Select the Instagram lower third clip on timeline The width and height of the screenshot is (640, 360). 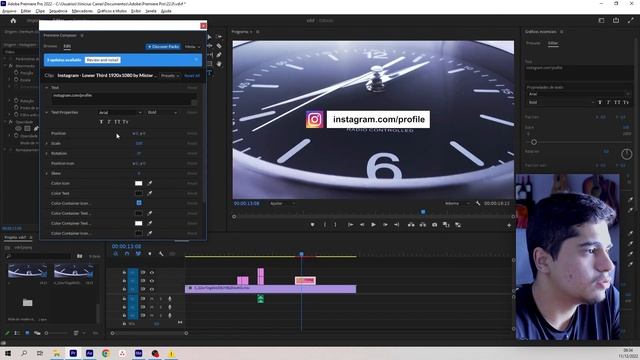click(x=305, y=280)
